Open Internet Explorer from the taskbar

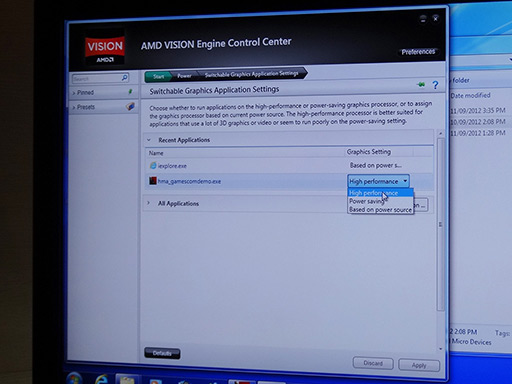(102, 379)
